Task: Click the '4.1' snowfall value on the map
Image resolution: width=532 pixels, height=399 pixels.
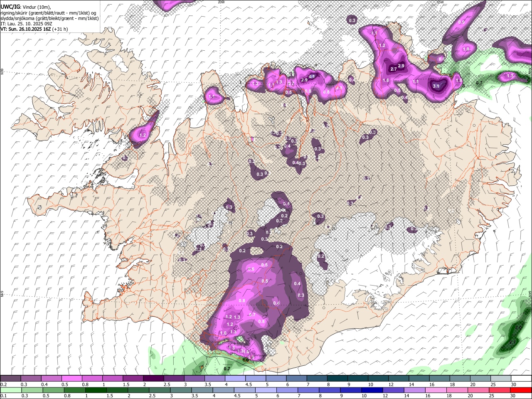Action: (312, 76)
